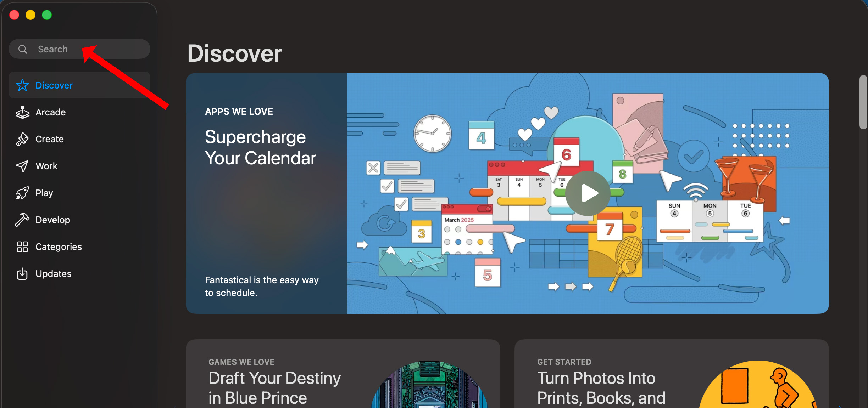This screenshot has width=868, height=408.
Task: Click the Categories grid icon
Action: pyautogui.click(x=22, y=246)
